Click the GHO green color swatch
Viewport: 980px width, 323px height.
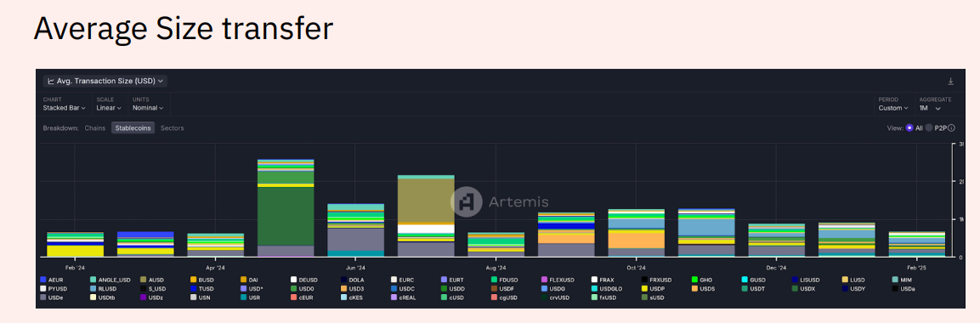pos(694,280)
